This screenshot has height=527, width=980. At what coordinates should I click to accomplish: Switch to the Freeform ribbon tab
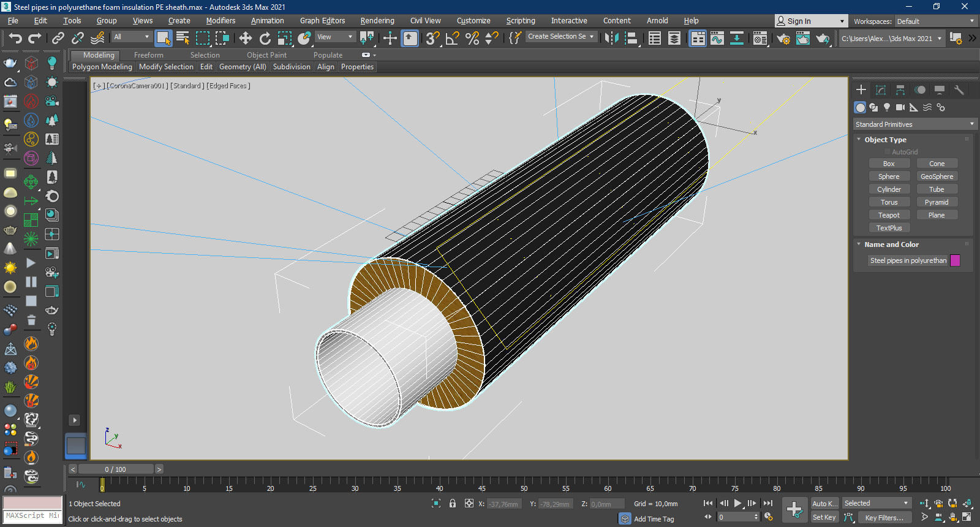tap(149, 55)
